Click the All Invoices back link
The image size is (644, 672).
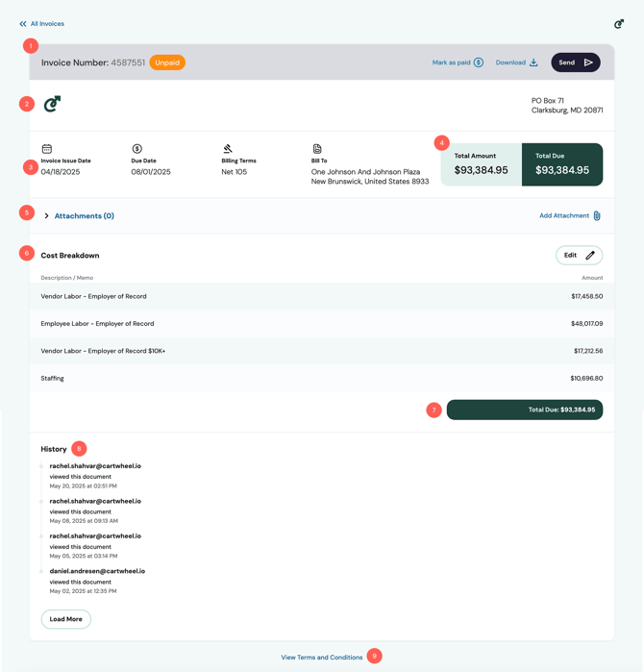coord(47,24)
